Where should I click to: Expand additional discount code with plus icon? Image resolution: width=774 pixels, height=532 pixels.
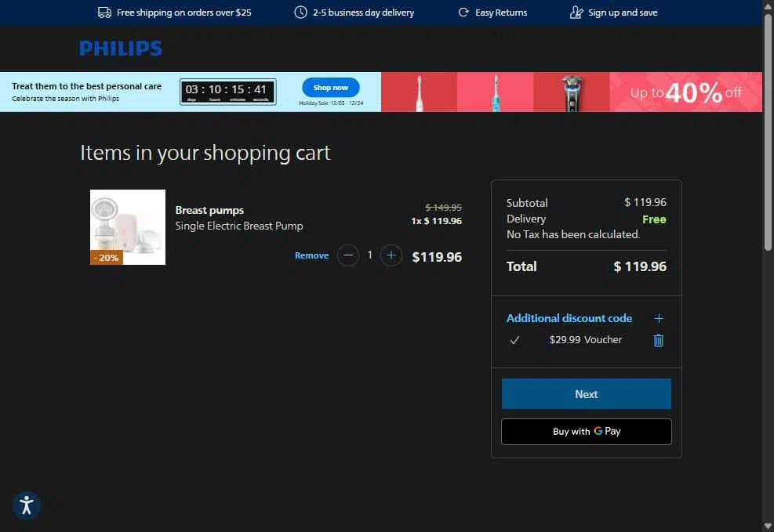coord(659,319)
